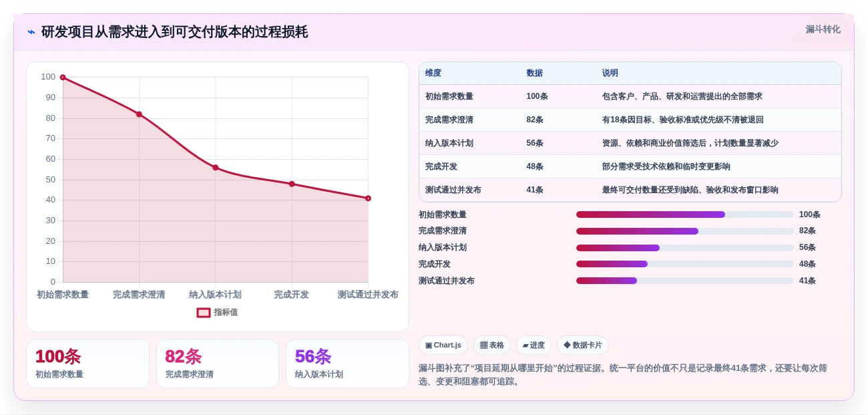Viewport: 868px width, 415px height.
Task: Click the 完成需求澄清 progress bar
Action: click(685, 231)
